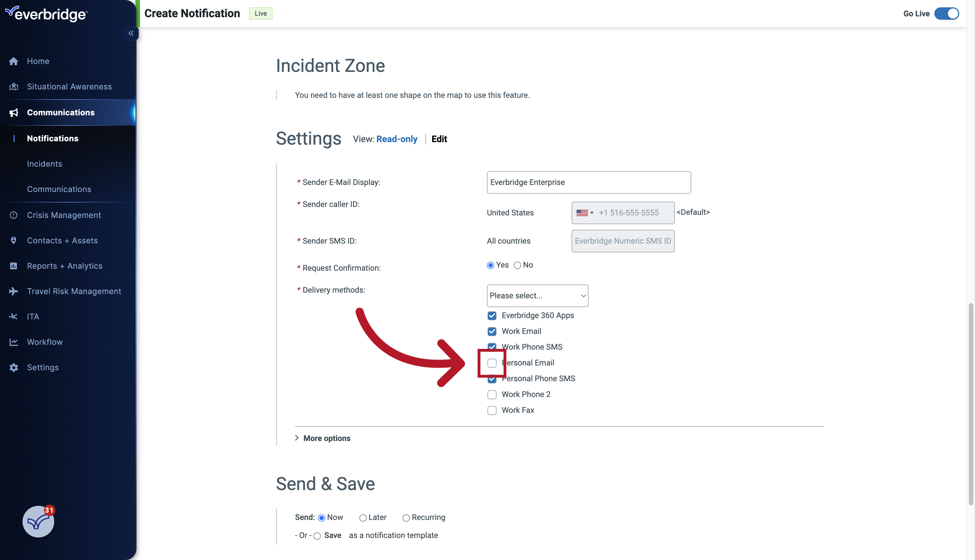Open Crisis Management section

click(x=64, y=215)
